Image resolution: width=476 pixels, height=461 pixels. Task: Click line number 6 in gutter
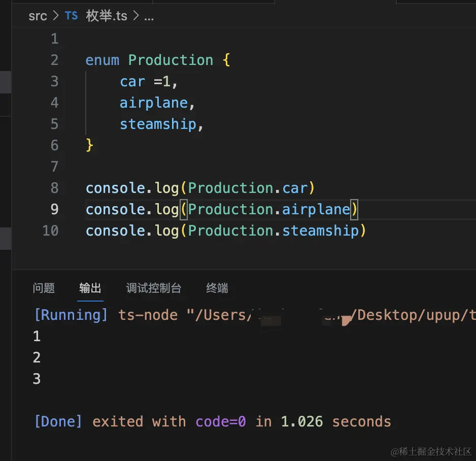[55, 145]
